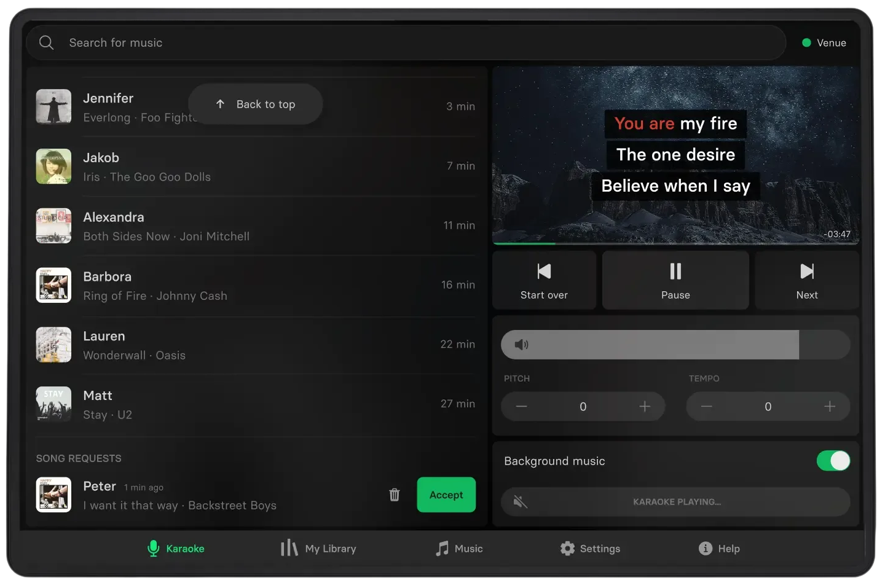The height and width of the screenshot is (588, 885).
Task: Increase pitch with the plus button
Action: tap(645, 407)
